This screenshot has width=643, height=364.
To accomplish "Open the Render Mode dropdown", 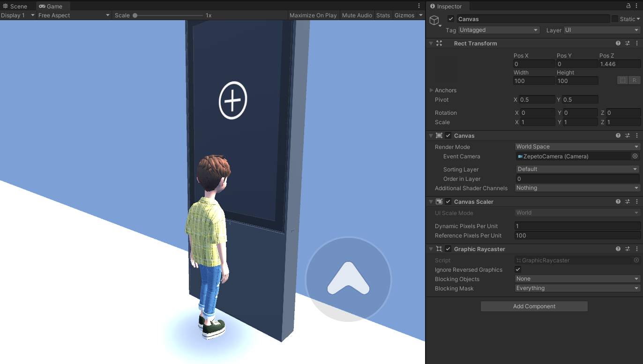I will point(577,146).
